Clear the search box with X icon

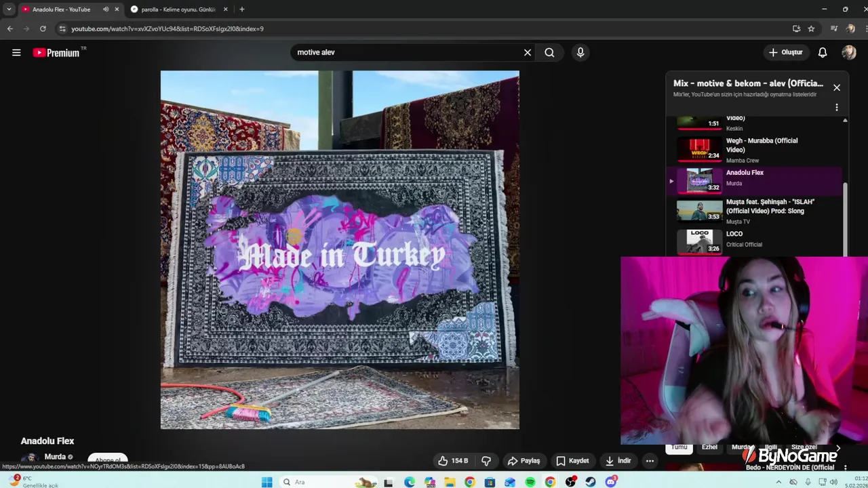(x=527, y=52)
